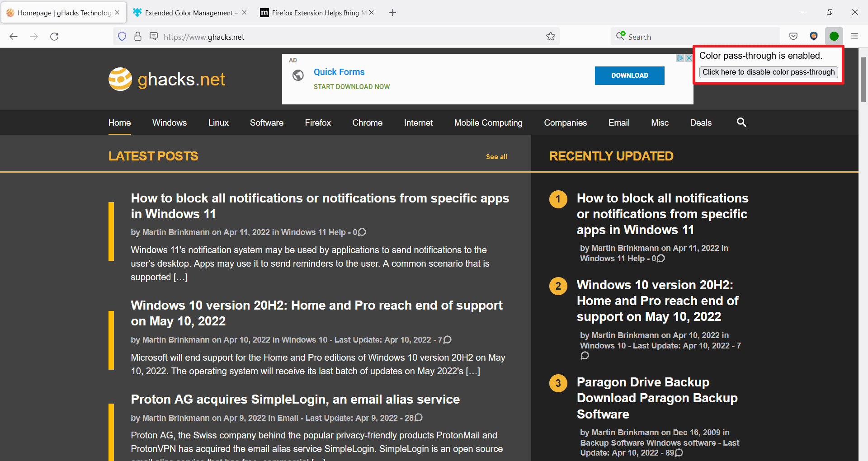Viewport: 868px width, 461px height.
Task: Click the page vertical scrollbar thumb
Action: pos(863,80)
